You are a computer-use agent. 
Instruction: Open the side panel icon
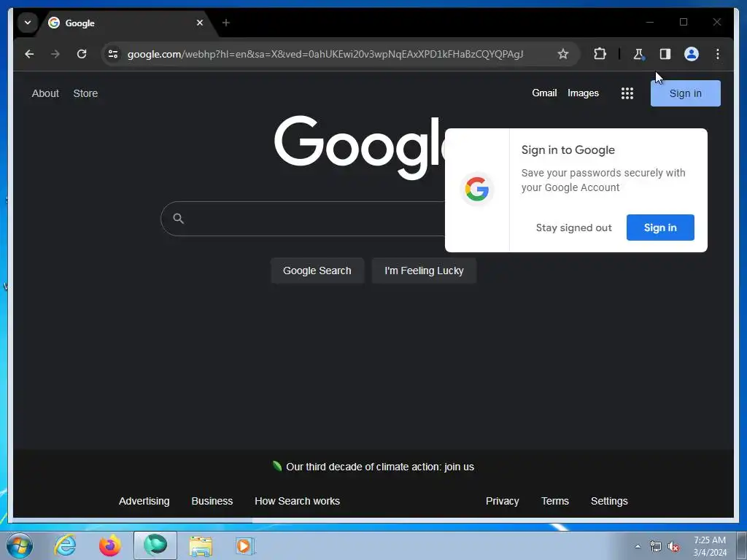coord(665,54)
